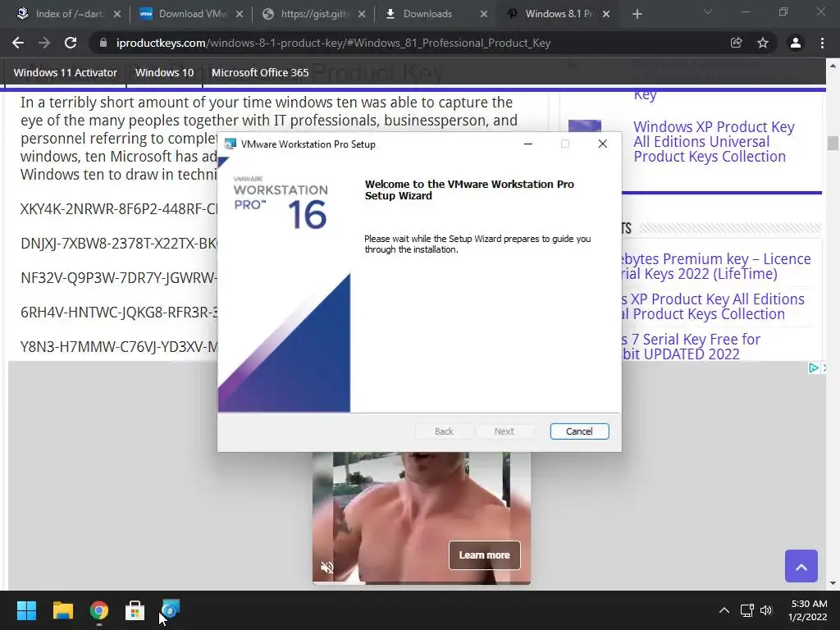This screenshot has height=630, width=840.
Task: Click scrollbar up arrow
Action: click(833, 66)
